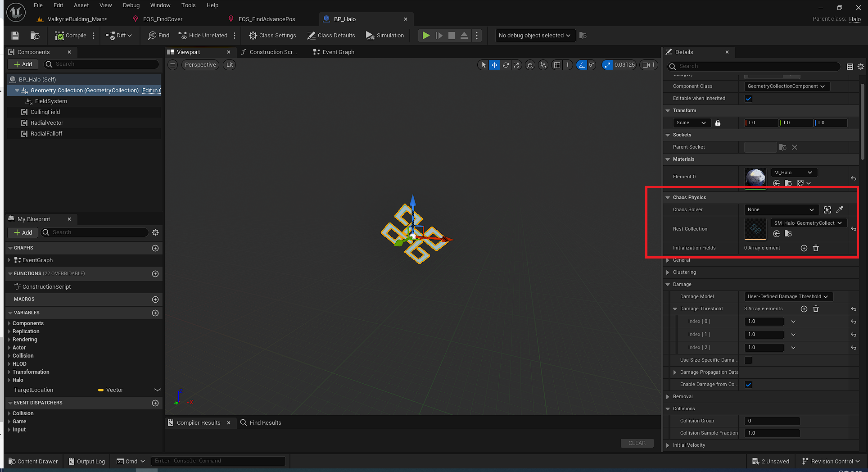Image resolution: width=868 pixels, height=472 pixels.
Task: Add a component with the Add button
Action: 23,64
